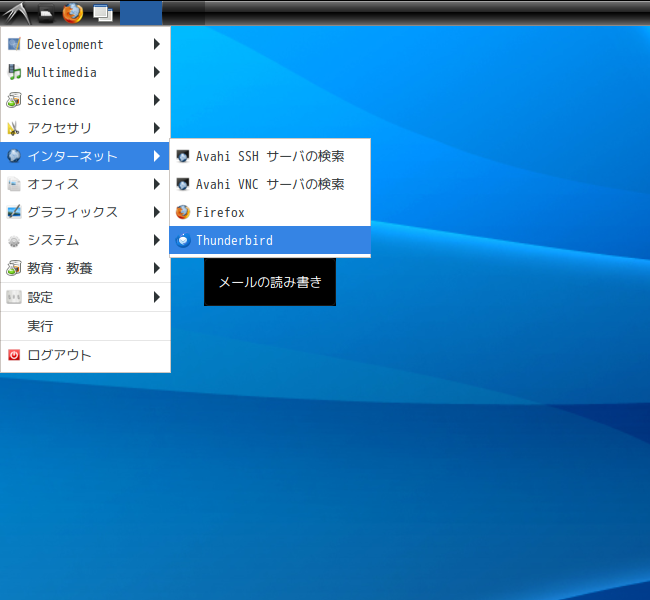Screen dimensions: 650x600
Task: Click the グラフィックス paint icon
Action: coord(14,212)
